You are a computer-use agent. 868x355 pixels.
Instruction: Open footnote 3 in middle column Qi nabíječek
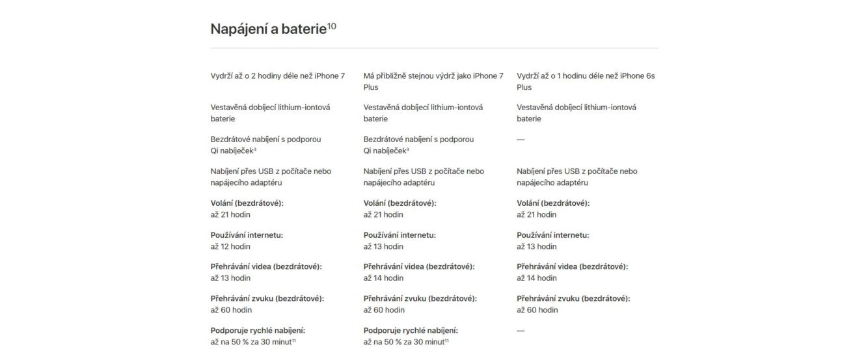(x=407, y=149)
